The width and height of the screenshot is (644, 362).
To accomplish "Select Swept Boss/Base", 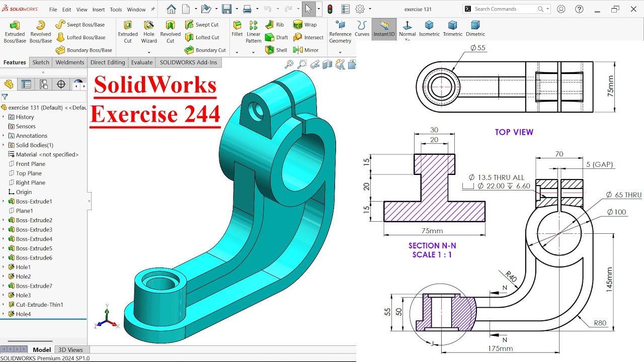I will coord(80,25).
